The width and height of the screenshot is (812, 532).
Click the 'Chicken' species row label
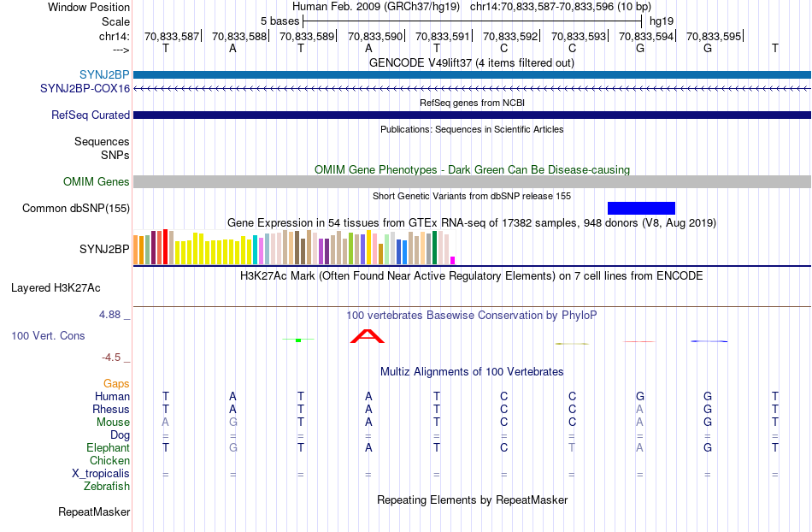(109, 460)
